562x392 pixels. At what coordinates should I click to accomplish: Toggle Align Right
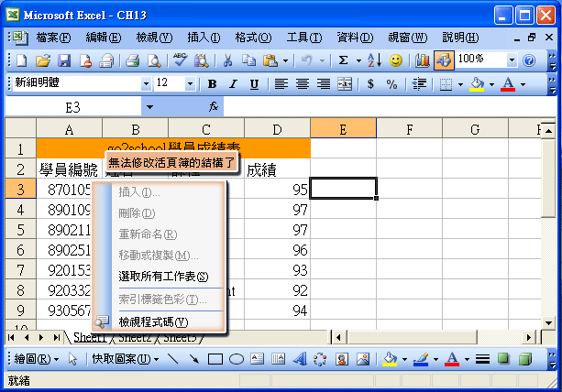click(324, 84)
